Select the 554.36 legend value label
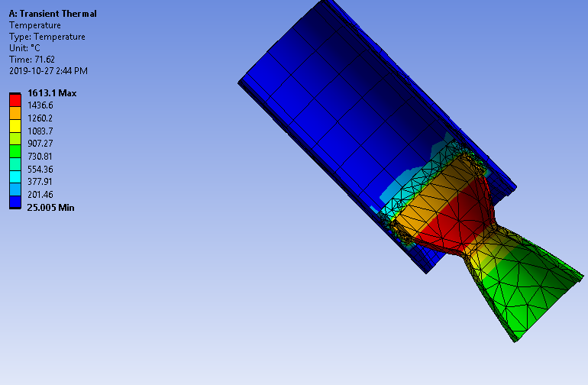This screenshot has width=588, height=385. pyautogui.click(x=40, y=169)
